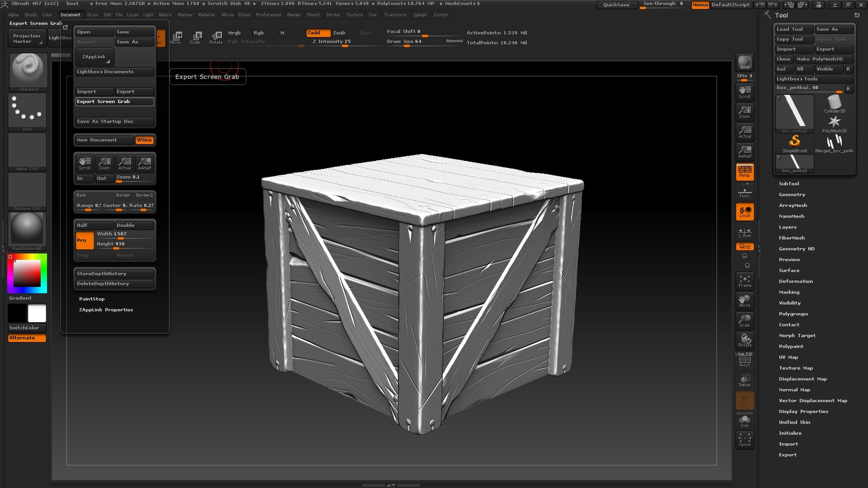The image size is (868, 488).
Task: Expand the SubTool section
Action: pos(789,184)
